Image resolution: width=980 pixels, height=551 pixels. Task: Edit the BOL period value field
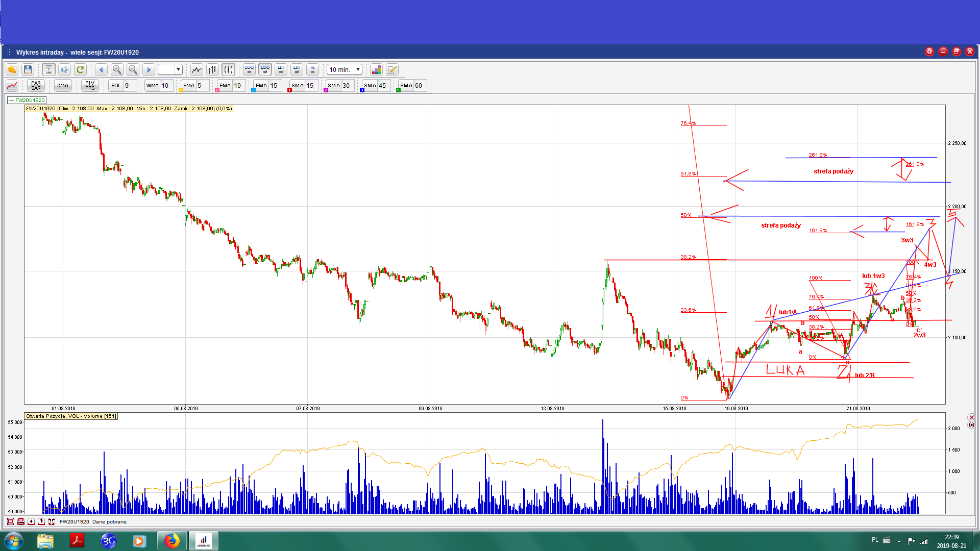pyautogui.click(x=130, y=85)
